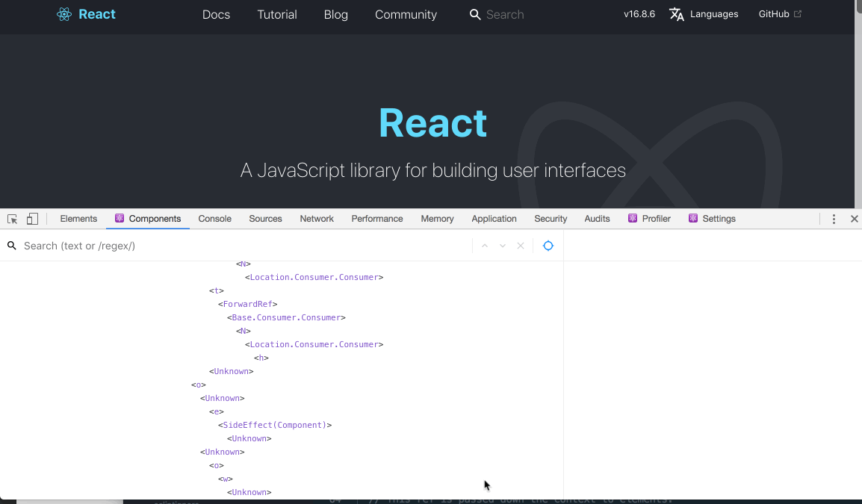
Task: Click the next result chevron in search bar
Action: point(502,245)
